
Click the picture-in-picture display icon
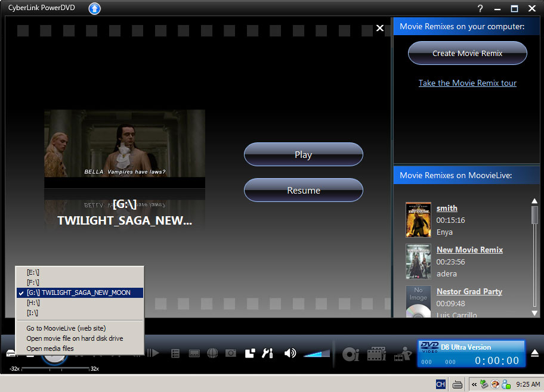[x=249, y=353]
